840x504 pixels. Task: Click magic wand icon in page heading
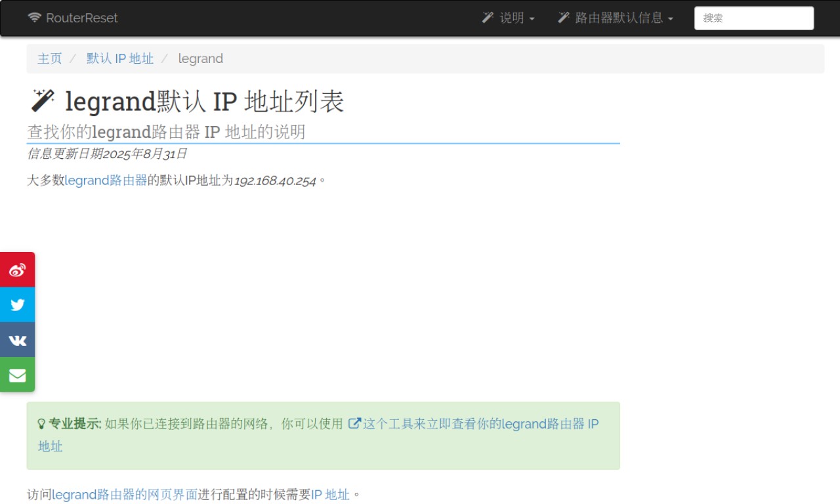pos(43,100)
